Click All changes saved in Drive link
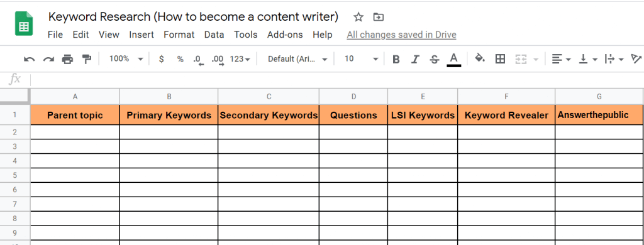The width and height of the screenshot is (644, 245). [x=401, y=35]
